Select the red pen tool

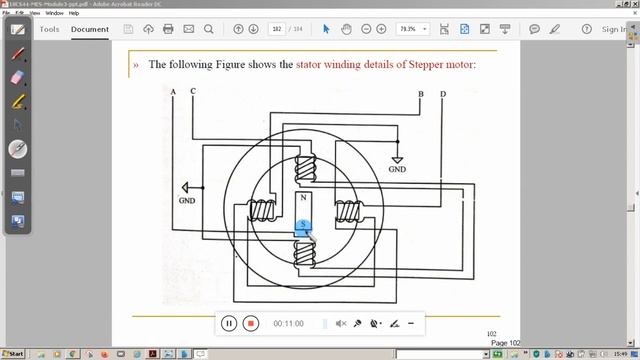18,54
